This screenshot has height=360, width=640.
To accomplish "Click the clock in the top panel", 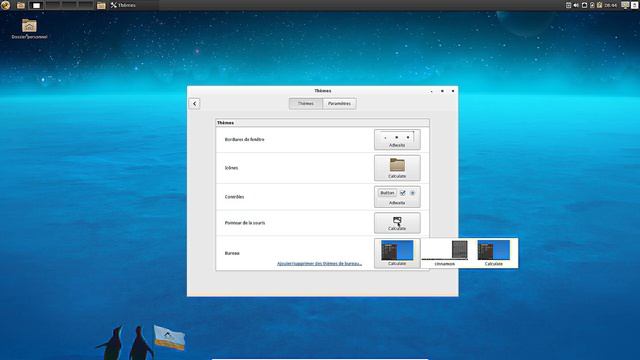I will point(611,5).
